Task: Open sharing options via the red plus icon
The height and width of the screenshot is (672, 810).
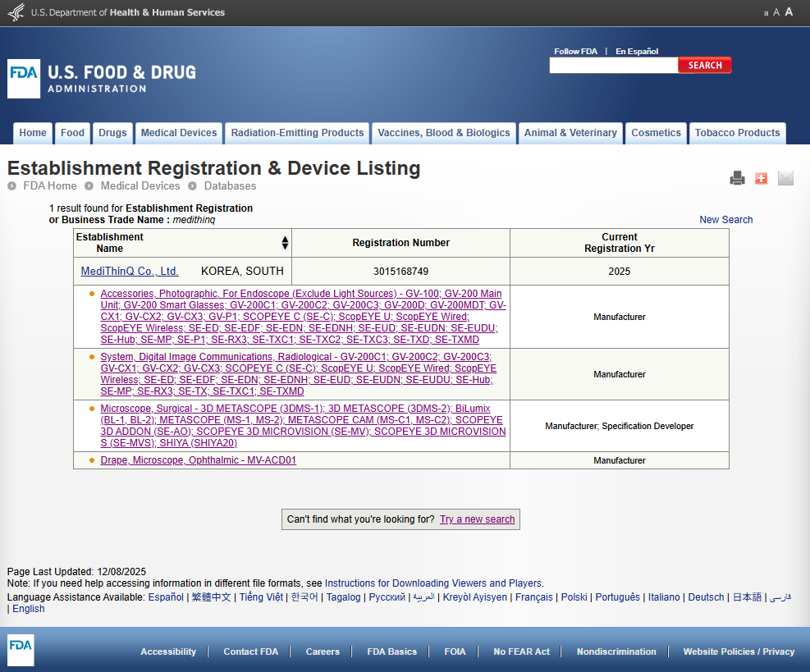Action: [x=761, y=178]
